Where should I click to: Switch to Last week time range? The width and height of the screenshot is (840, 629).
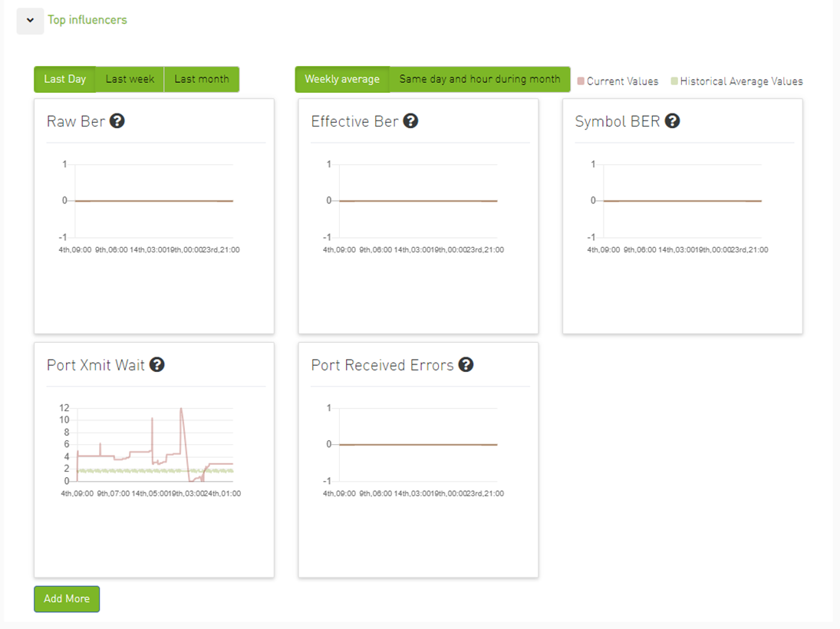130,79
